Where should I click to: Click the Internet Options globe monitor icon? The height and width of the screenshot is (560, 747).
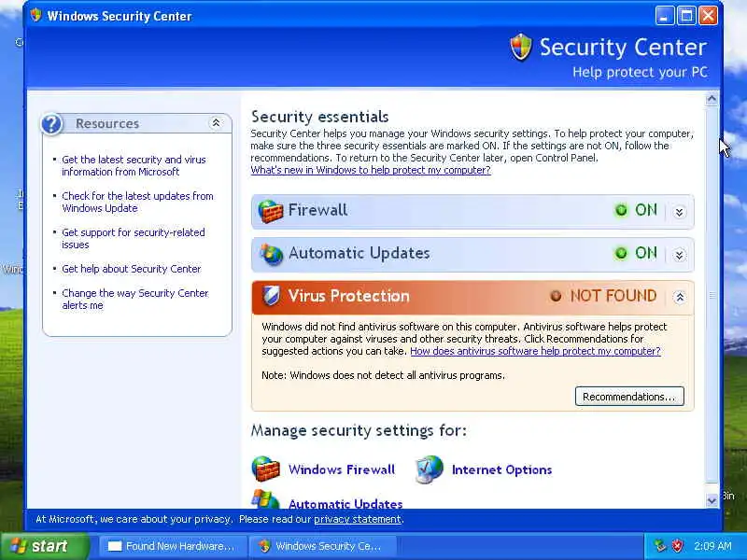[429, 469]
